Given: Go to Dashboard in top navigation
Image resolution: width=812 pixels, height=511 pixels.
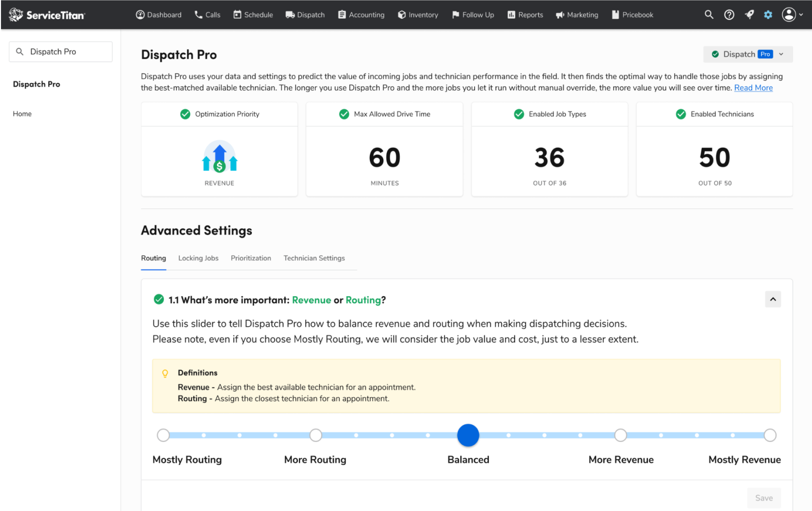Looking at the screenshot, I should (159, 15).
